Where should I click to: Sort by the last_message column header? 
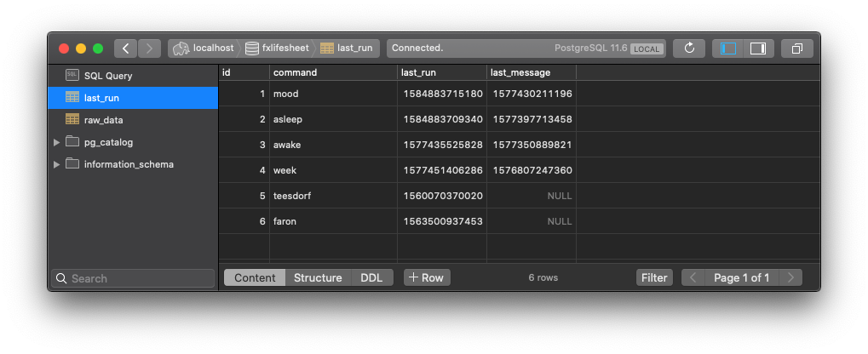pyautogui.click(x=532, y=72)
